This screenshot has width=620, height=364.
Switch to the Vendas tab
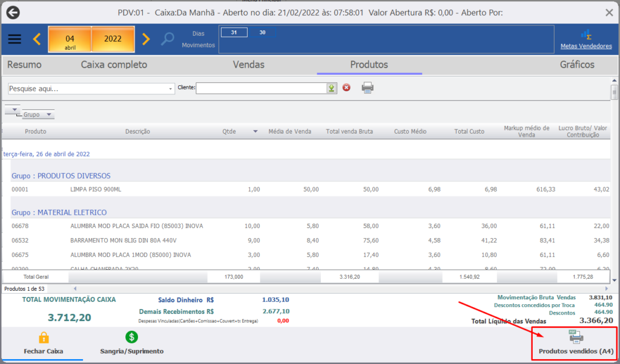(x=249, y=65)
